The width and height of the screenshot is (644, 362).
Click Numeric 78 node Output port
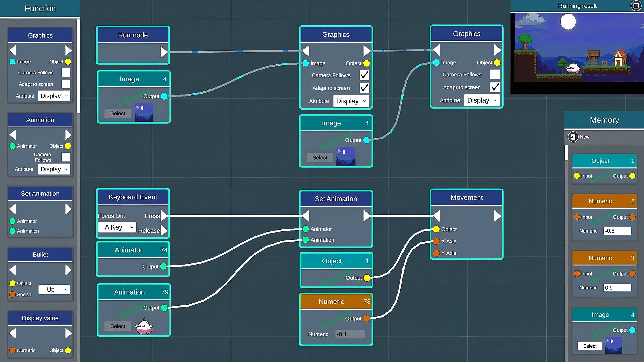tap(367, 318)
